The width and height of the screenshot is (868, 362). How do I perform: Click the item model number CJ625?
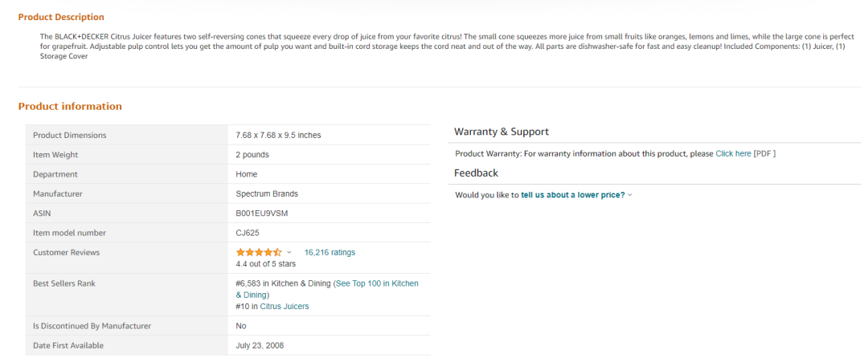[248, 233]
